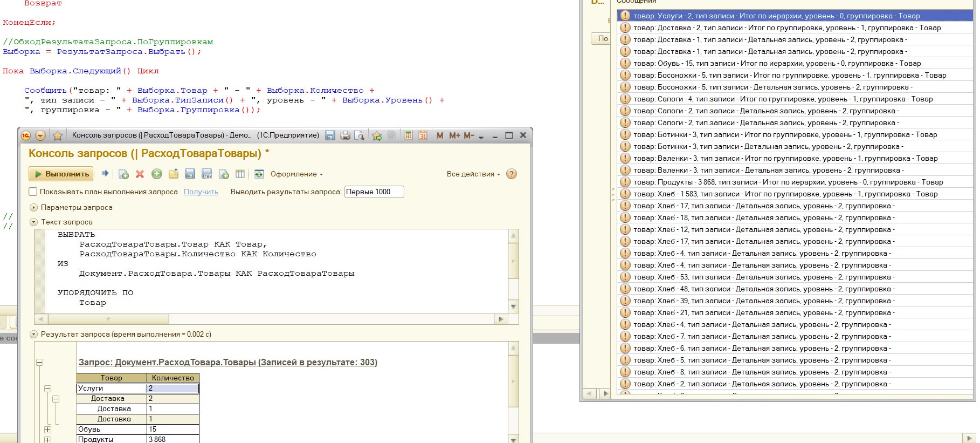980x443 pixels.
Task: Click the blue arrows icon next to Выполнить
Action: click(105, 174)
